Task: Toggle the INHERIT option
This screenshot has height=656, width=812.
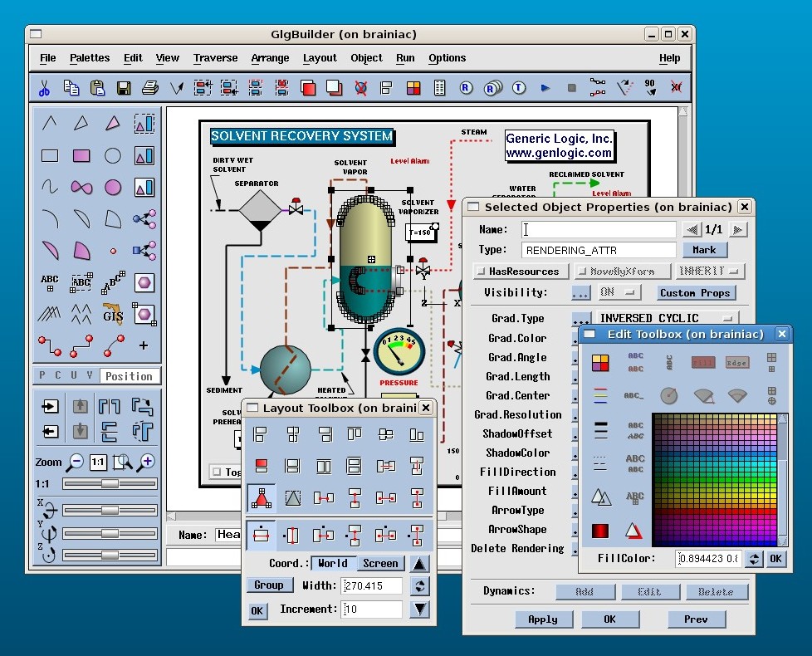Action: point(708,271)
